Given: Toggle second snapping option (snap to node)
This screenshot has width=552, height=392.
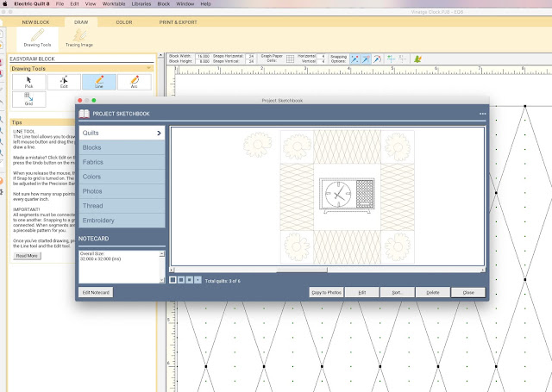Looking at the screenshot, I should coord(366,59).
